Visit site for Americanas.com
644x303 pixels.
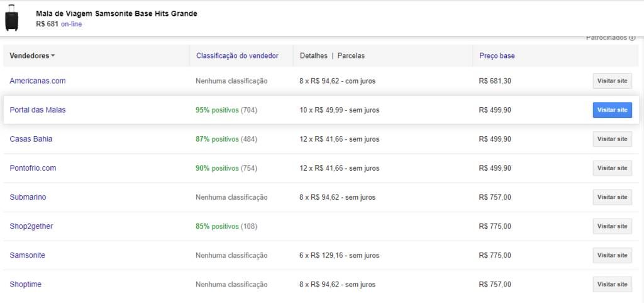[x=612, y=81]
